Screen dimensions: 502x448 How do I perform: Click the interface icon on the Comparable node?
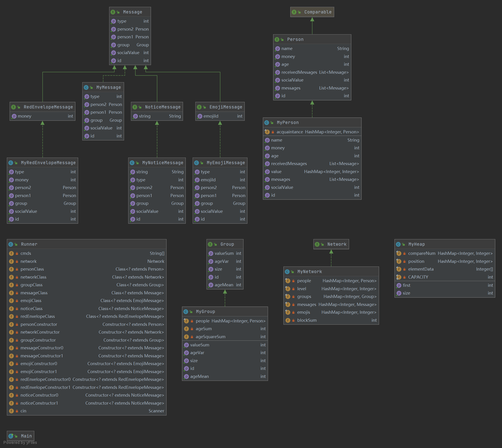pyautogui.click(x=294, y=12)
